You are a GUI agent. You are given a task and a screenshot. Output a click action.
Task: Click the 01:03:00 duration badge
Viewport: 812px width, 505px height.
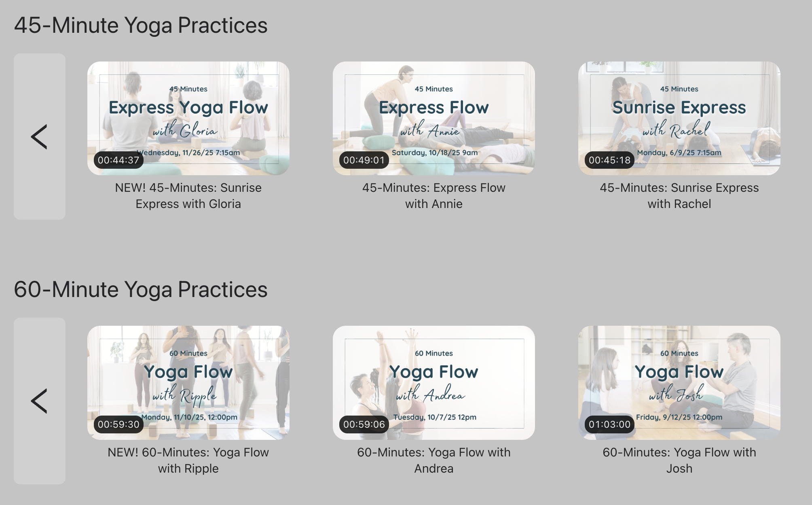[609, 424]
